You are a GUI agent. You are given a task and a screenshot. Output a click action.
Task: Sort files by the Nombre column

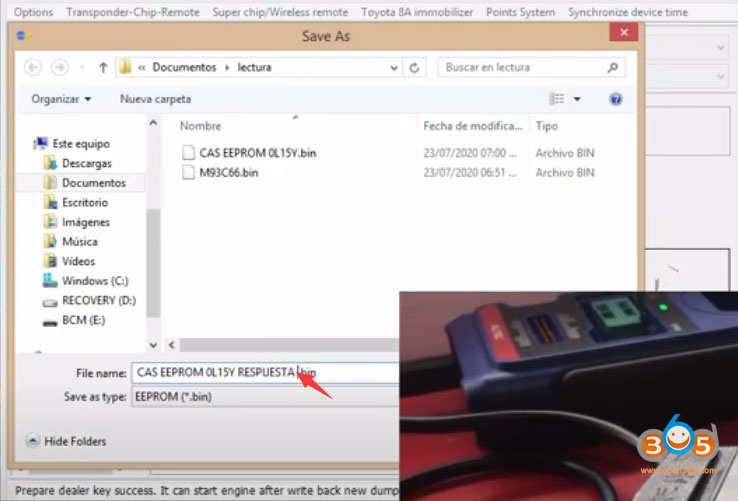pos(200,127)
